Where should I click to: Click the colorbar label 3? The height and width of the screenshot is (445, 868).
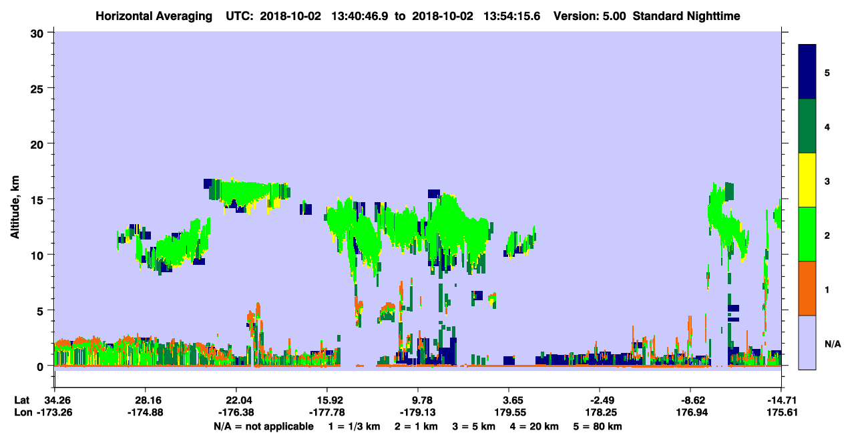point(827,181)
